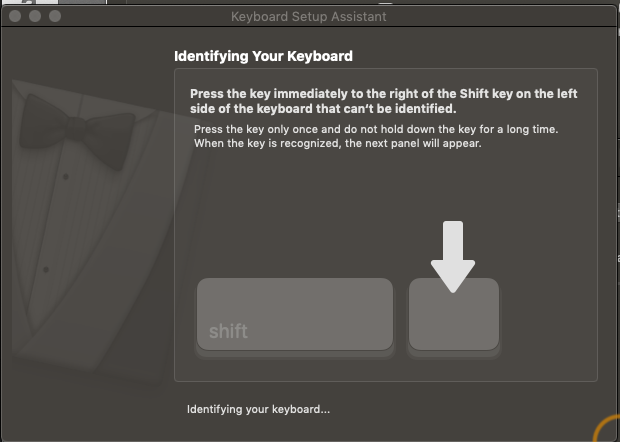This screenshot has width=620, height=442.
Task: Click the bow tie on the tuxedo
Action: pos(76,130)
